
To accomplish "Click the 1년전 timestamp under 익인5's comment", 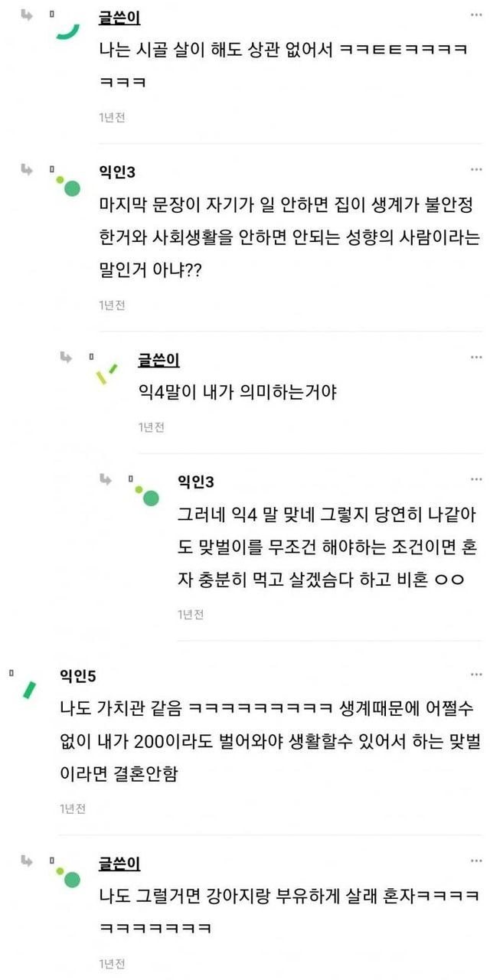I will [x=73, y=808].
